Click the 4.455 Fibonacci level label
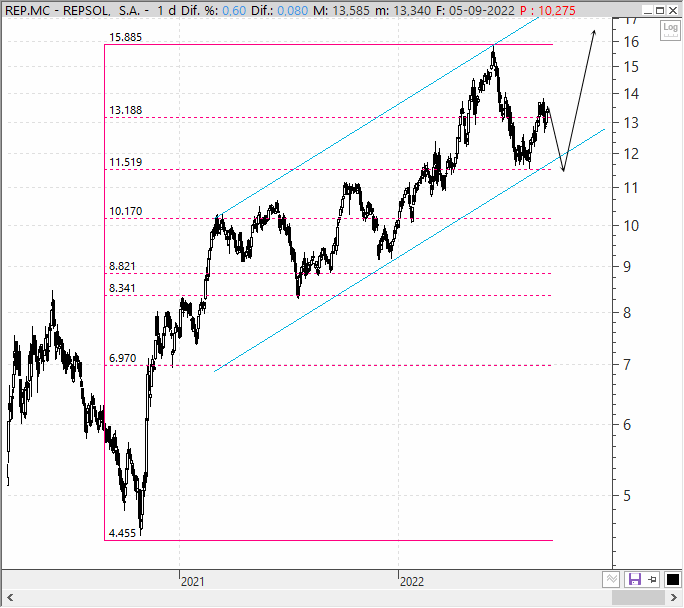This screenshot has height=608, width=684. [x=122, y=533]
